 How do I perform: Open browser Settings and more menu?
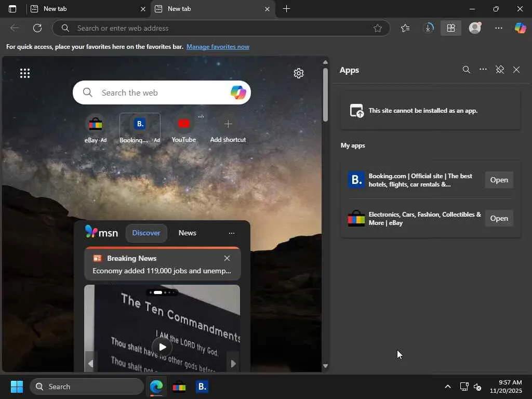click(x=498, y=28)
